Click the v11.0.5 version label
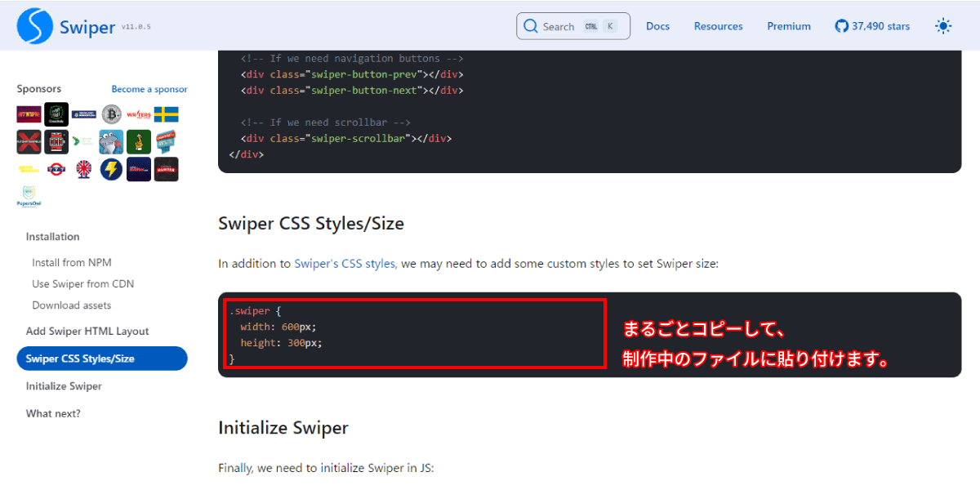Viewport: 980px width, 490px height. [136, 27]
